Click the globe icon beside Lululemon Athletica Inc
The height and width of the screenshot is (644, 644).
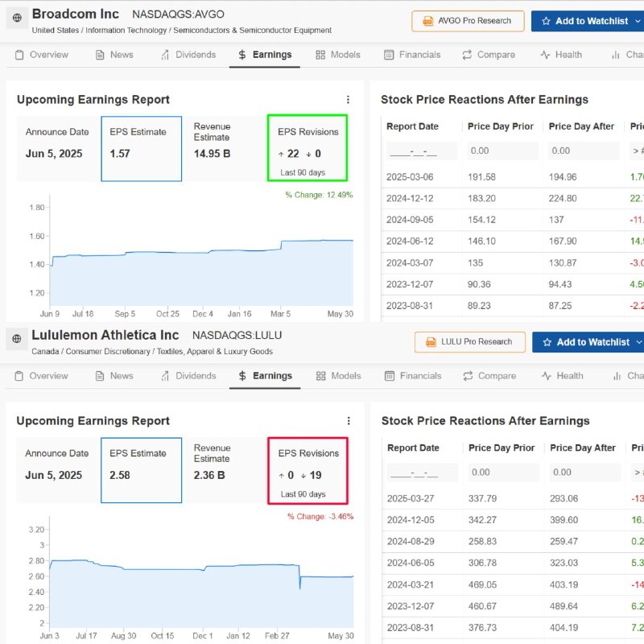(17, 339)
